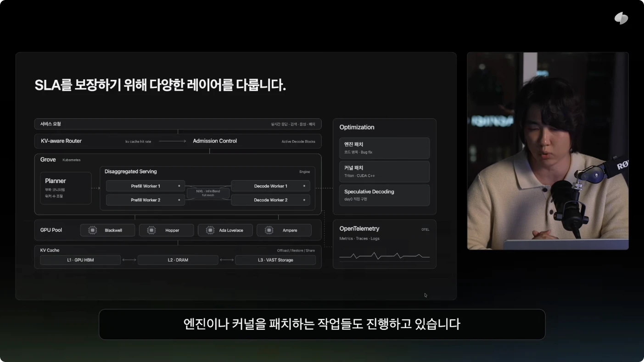Screen dimensions: 644x362
Task: Click the L1 · GPU HBM cache box
Action: 80,260
